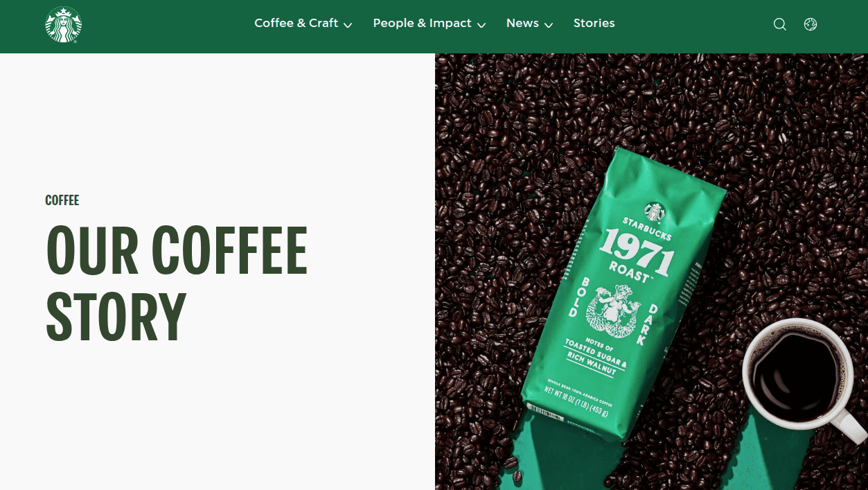The height and width of the screenshot is (490, 868).
Task: Open the search magnifier icon
Action: (780, 24)
